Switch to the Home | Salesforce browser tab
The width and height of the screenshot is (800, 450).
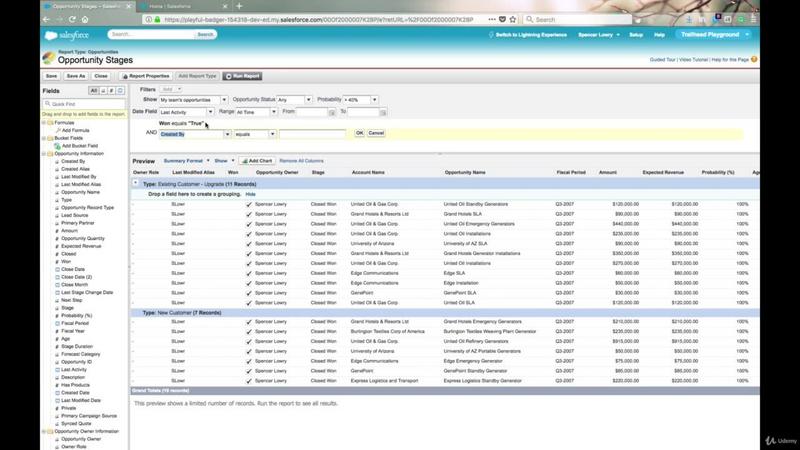pyautogui.click(x=184, y=6)
